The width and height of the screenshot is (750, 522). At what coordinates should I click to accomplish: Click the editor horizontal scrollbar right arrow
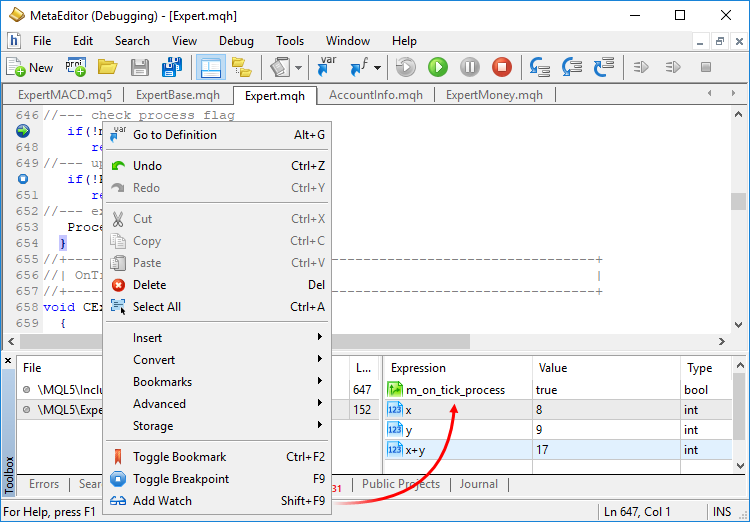pyautogui.click(x=722, y=342)
